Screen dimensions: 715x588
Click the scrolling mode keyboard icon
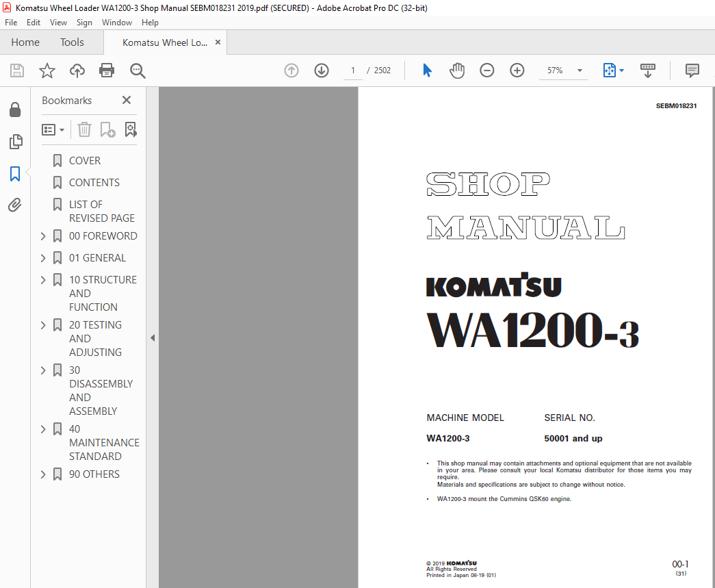[x=647, y=71]
